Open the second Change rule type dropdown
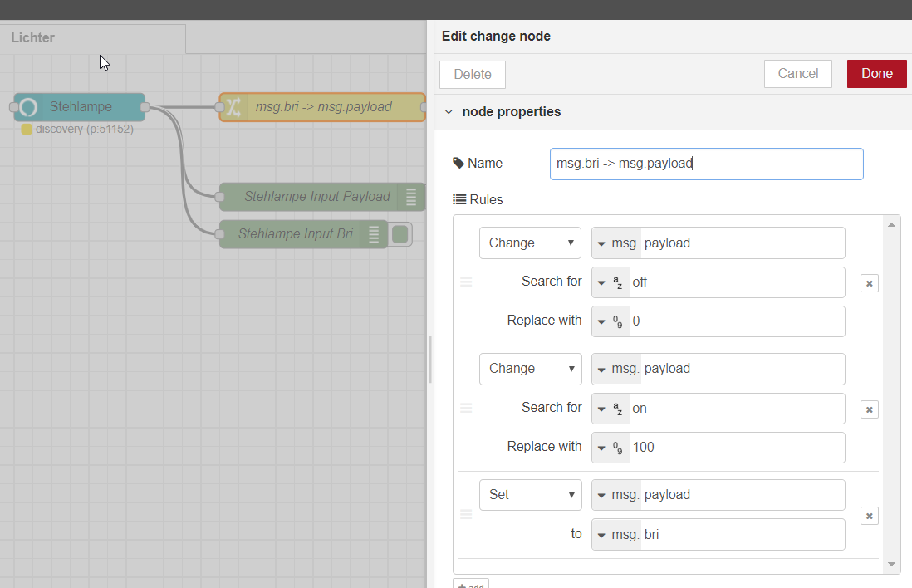The image size is (912, 588). click(x=530, y=369)
